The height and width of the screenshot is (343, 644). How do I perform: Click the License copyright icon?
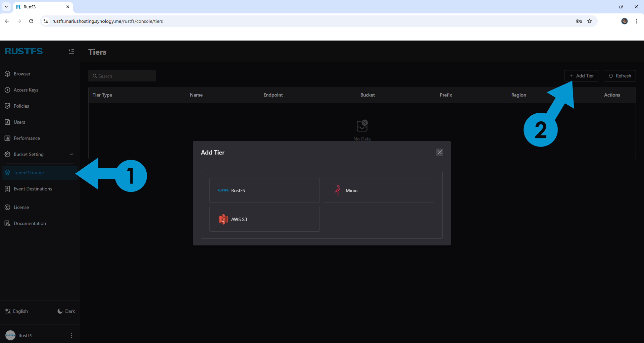(x=7, y=207)
